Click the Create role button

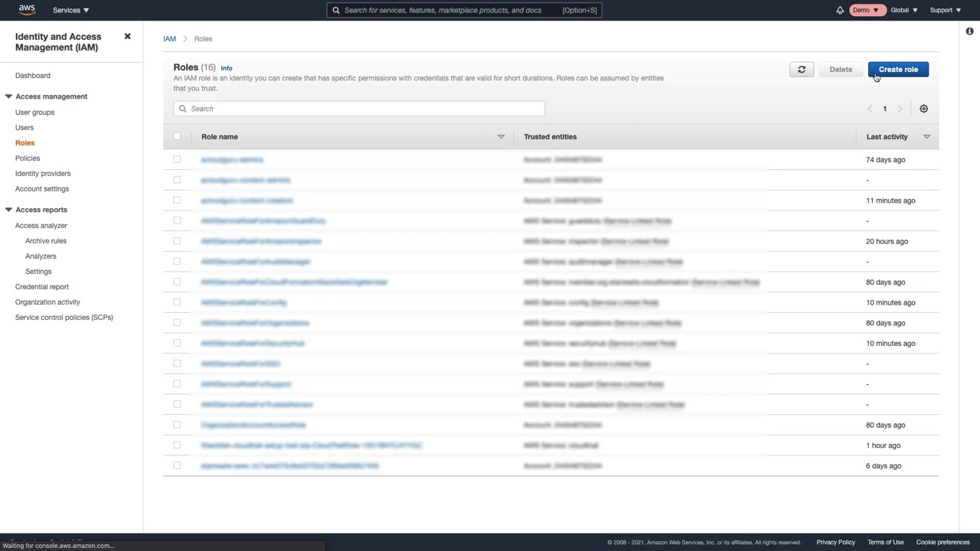click(x=898, y=70)
